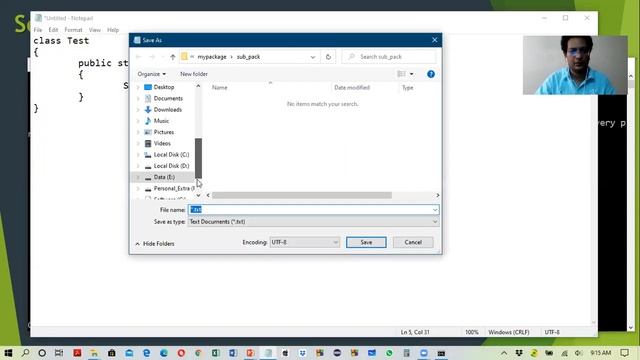The width and height of the screenshot is (640, 360).
Task: Open the Organize dropdown menu
Action: pyautogui.click(x=151, y=74)
